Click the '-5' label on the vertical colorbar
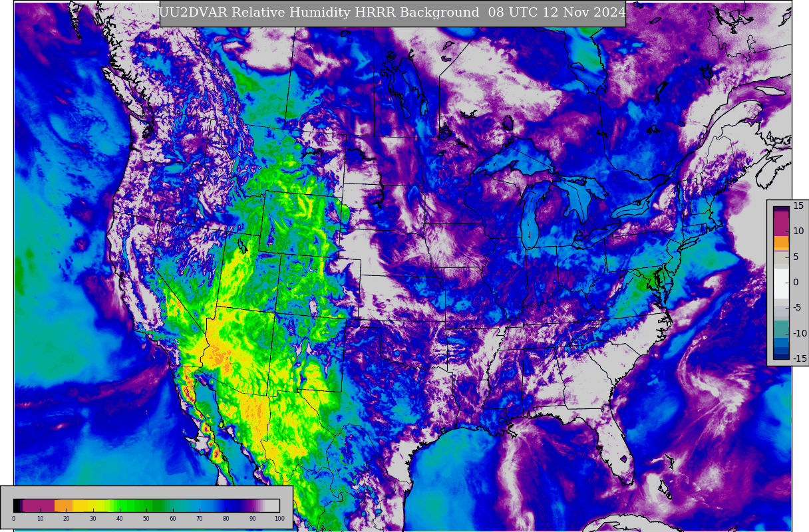Viewport: 809px width, 532px height. click(x=797, y=307)
